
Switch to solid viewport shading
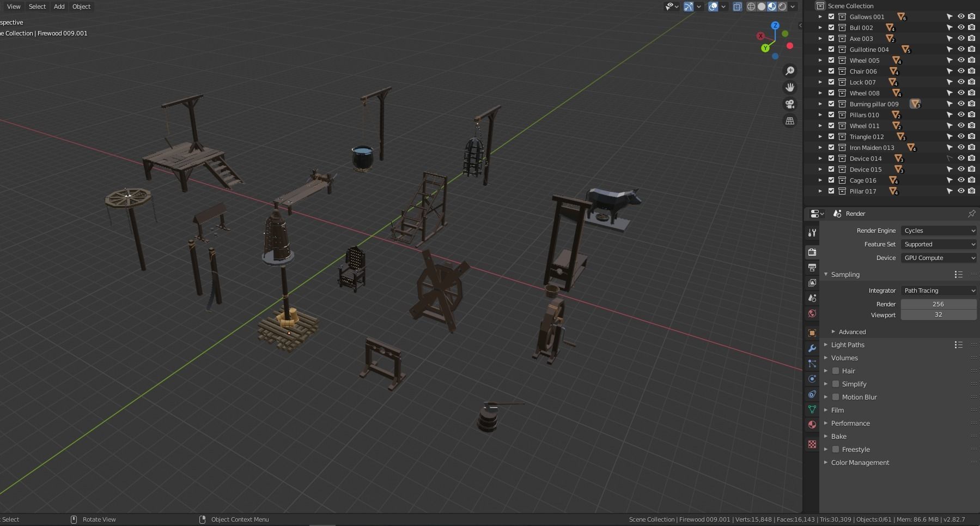762,7
